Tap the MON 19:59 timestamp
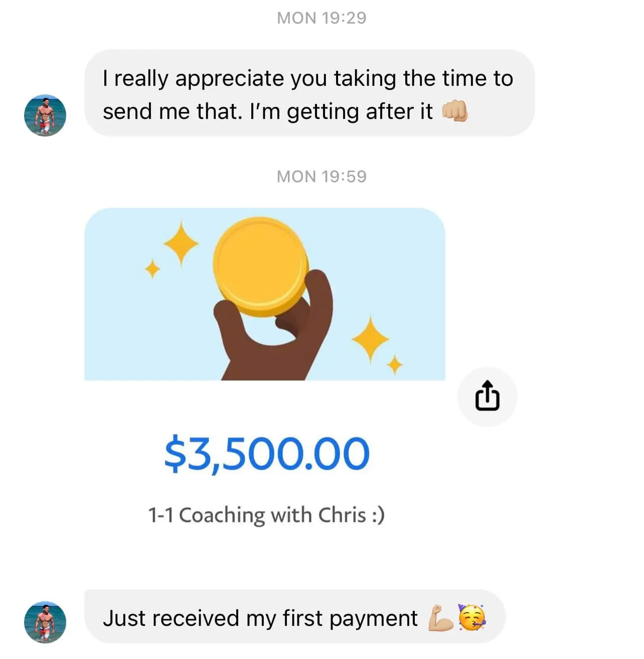Viewport: 644px width, 659px height. point(321,177)
